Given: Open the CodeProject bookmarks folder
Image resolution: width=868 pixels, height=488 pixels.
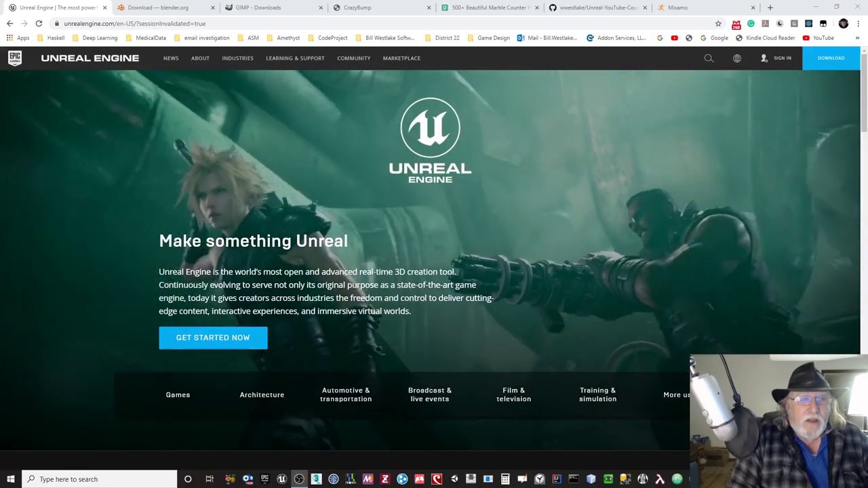Looking at the screenshot, I should (x=328, y=38).
